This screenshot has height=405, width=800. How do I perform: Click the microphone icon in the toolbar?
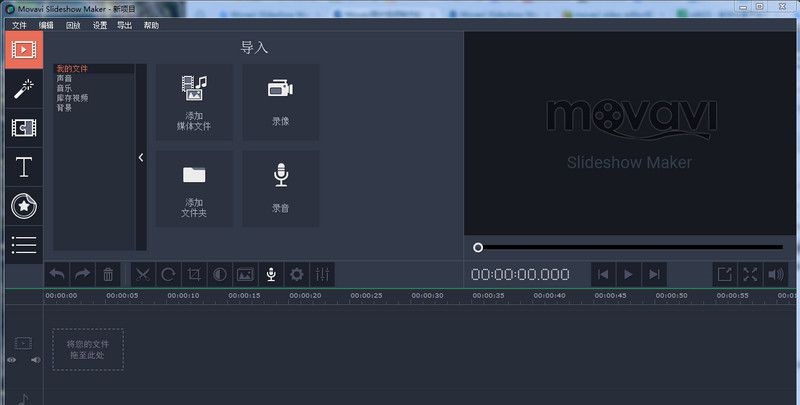pyautogui.click(x=271, y=274)
